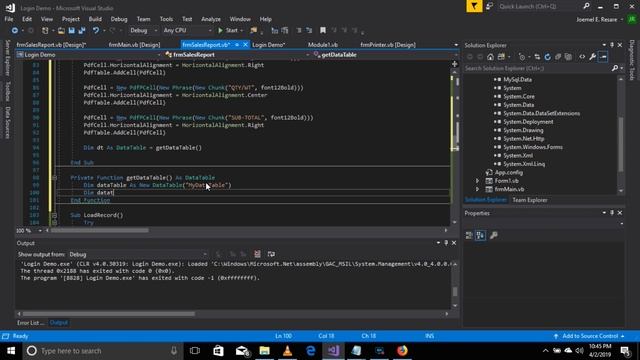Pin the Solution Explorer panel

[612, 45]
